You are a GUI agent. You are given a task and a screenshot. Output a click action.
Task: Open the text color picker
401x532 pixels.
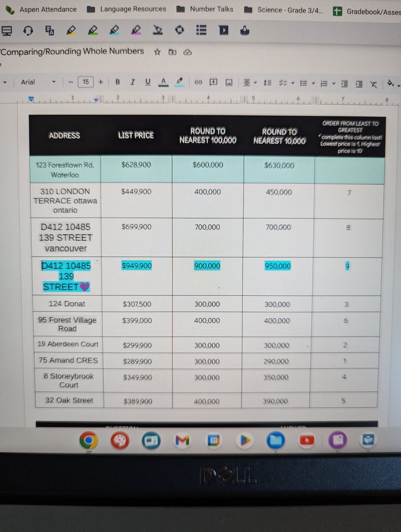point(164,82)
